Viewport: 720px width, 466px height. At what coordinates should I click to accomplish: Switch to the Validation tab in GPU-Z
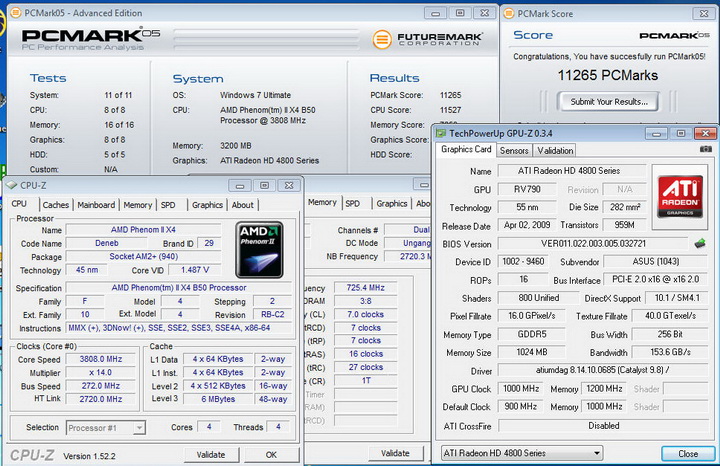[555, 151]
